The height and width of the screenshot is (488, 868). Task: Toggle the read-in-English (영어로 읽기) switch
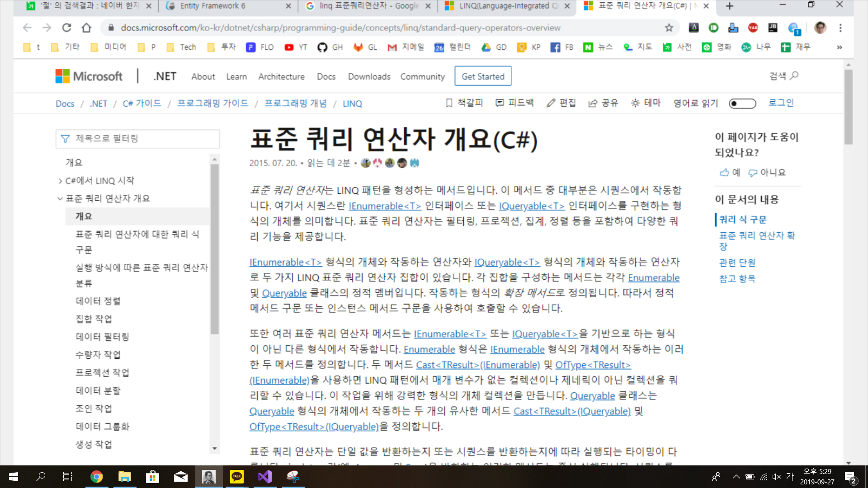pos(742,103)
